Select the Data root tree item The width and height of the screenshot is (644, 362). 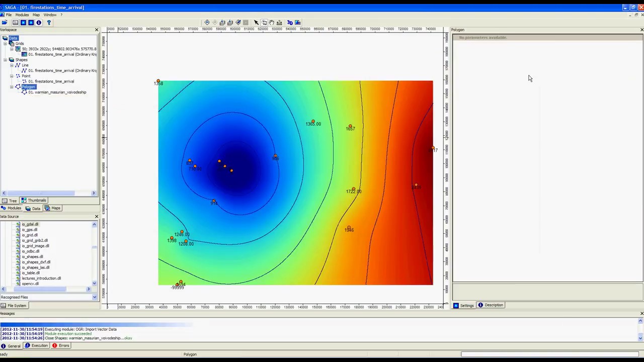13,38
